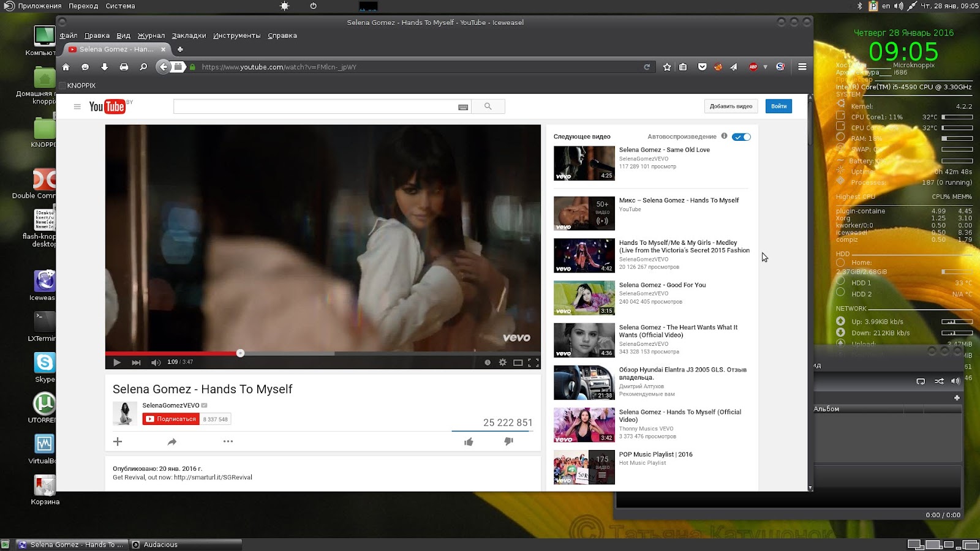Subscribe with the Подписаться button

point(171,419)
